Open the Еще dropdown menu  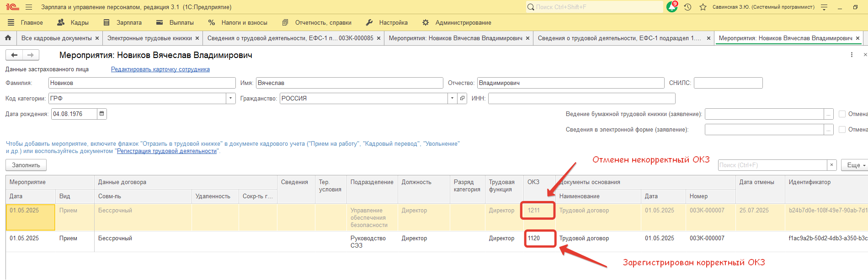tap(854, 165)
